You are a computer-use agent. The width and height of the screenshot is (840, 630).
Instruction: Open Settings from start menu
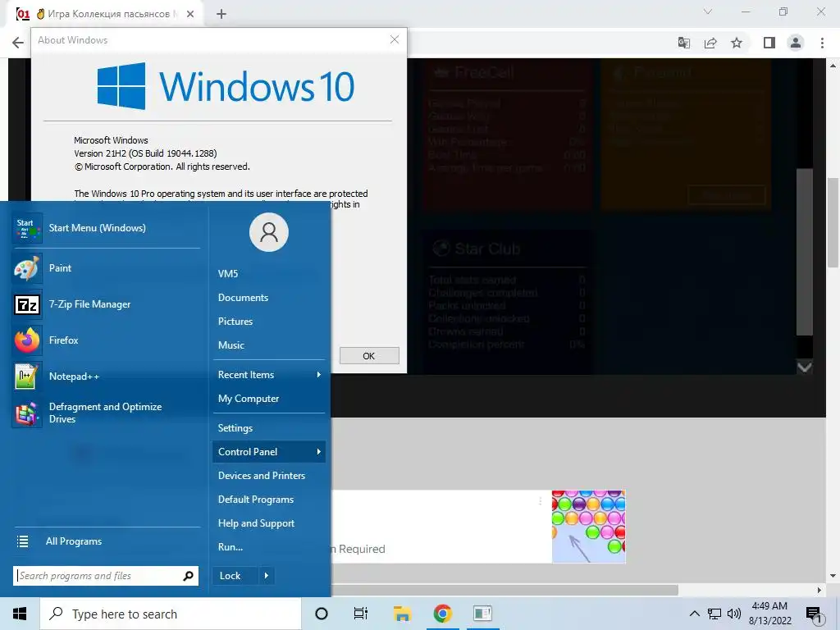[269, 428]
